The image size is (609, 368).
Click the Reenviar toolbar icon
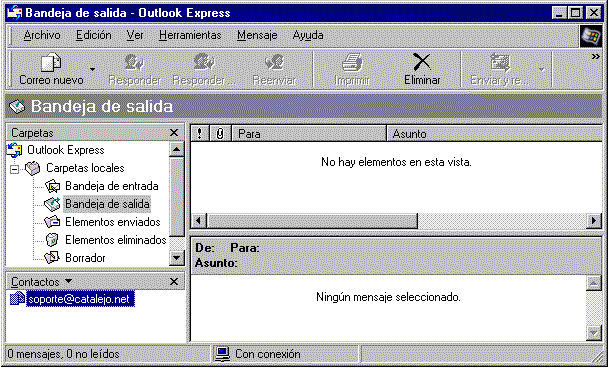pyautogui.click(x=274, y=62)
